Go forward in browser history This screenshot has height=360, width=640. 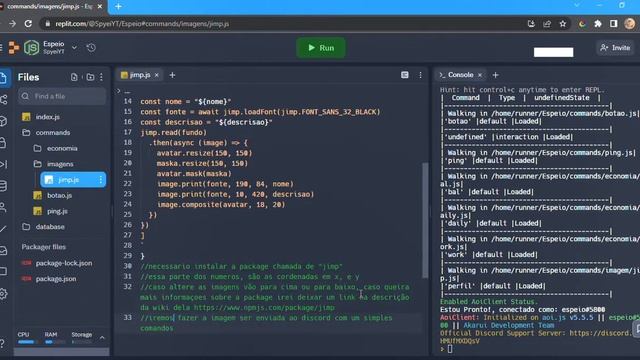click(13, 24)
